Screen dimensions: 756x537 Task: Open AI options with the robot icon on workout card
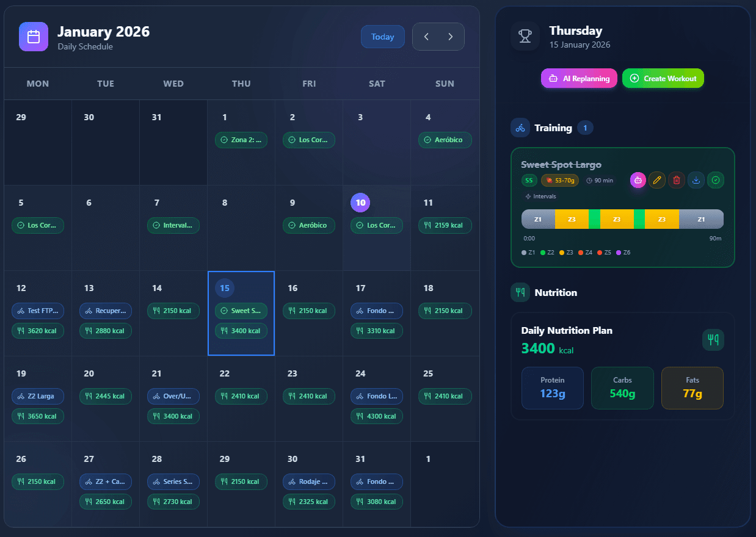[x=638, y=180]
